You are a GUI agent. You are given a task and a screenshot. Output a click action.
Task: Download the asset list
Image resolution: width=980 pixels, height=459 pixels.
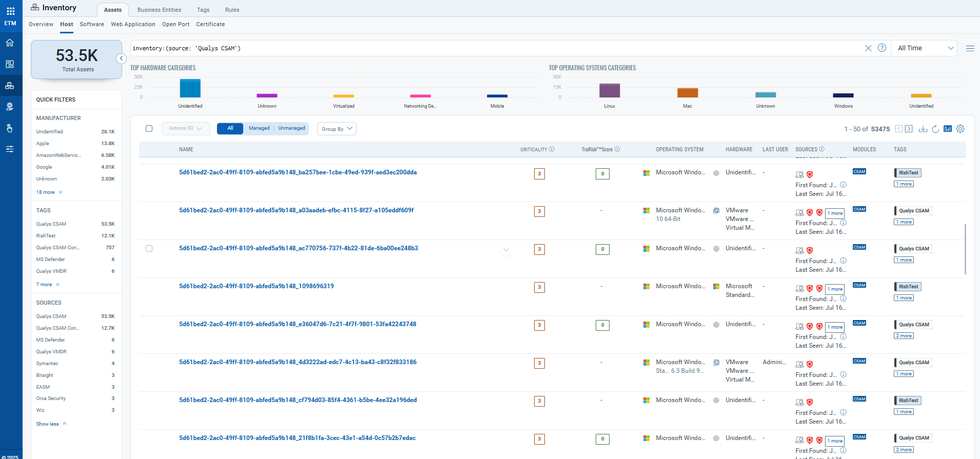923,129
